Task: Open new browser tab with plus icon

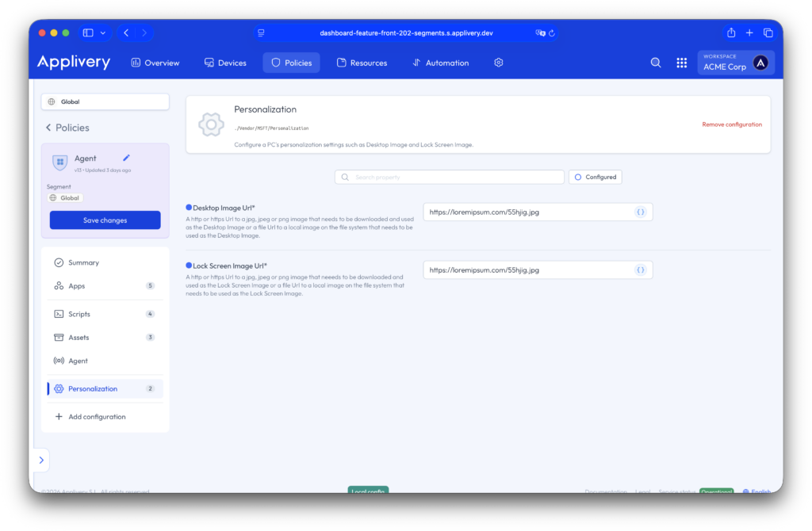Action: pos(749,32)
